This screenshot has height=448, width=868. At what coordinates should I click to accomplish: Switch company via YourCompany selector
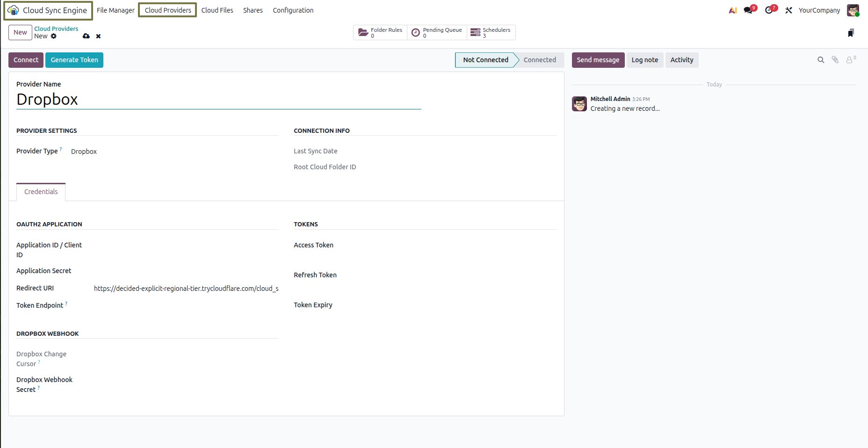(819, 10)
